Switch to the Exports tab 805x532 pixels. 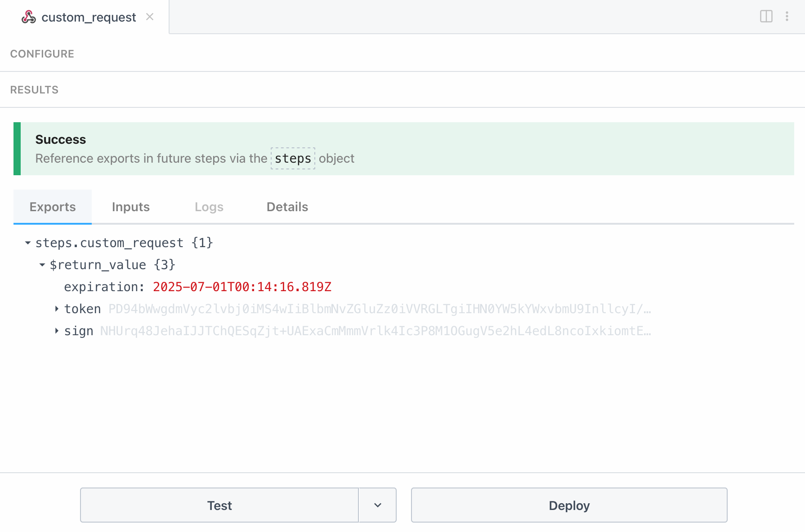pyautogui.click(x=53, y=207)
